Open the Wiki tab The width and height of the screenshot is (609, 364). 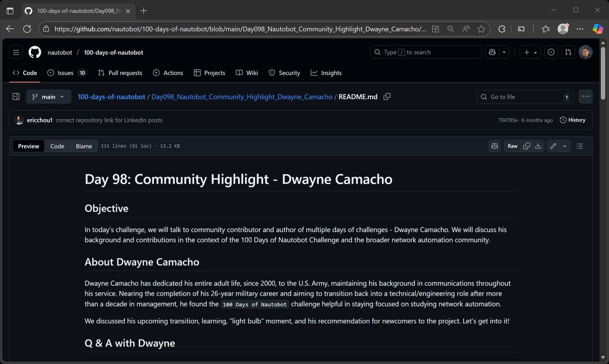(x=247, y=73)
